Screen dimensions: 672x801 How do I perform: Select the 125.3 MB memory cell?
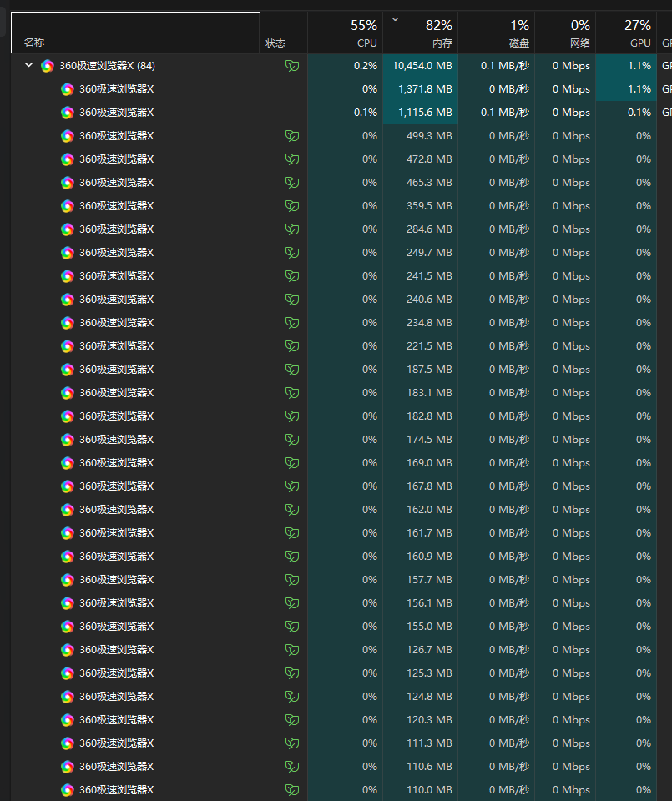point(420,673)
